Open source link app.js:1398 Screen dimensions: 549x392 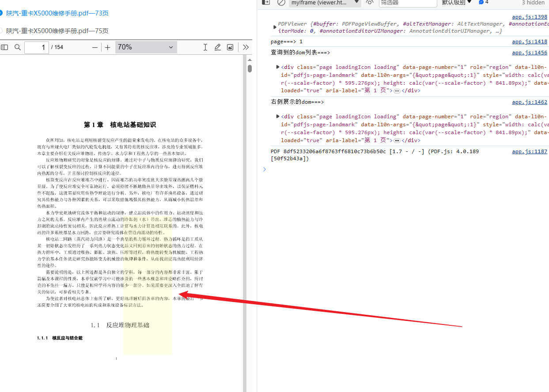[530, 17]
